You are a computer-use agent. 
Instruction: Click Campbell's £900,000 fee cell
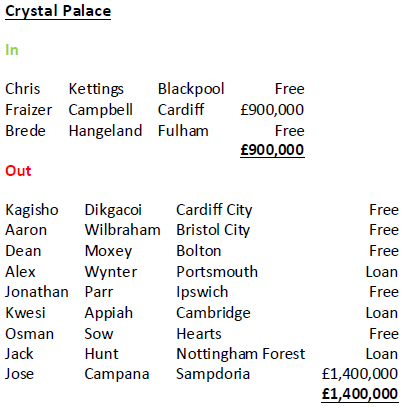[272, 110]
